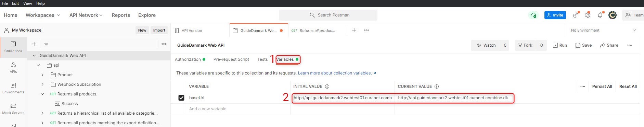
Task: Click Reset All button
Action: (628, 86)
